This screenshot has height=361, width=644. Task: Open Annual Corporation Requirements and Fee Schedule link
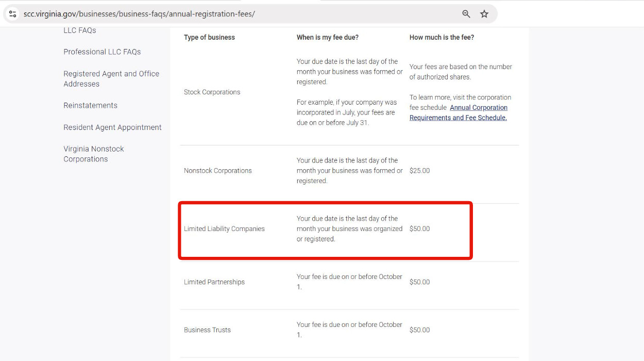(459, 112)
